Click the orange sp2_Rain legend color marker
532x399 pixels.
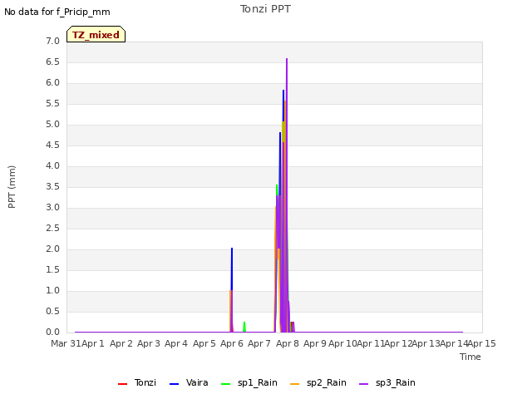(295, 384)
